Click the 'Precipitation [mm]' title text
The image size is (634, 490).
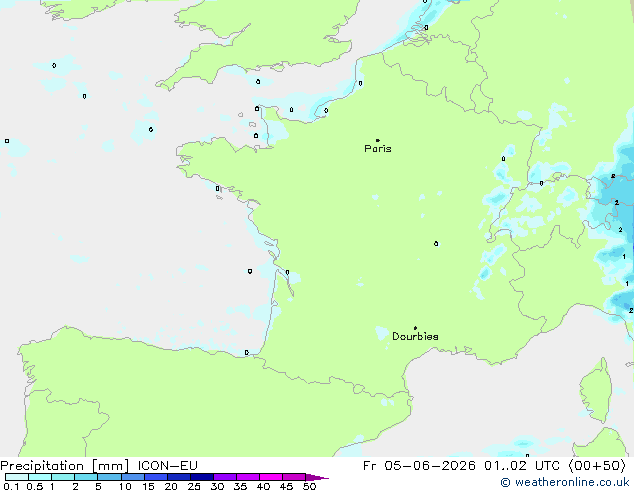65,466
